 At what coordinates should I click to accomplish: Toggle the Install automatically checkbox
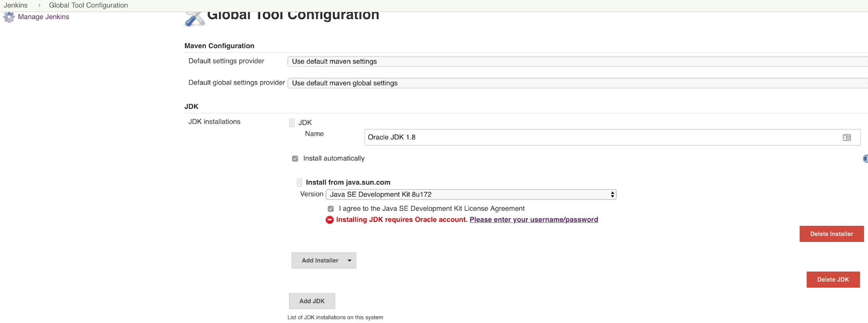(x=295, y=159)
